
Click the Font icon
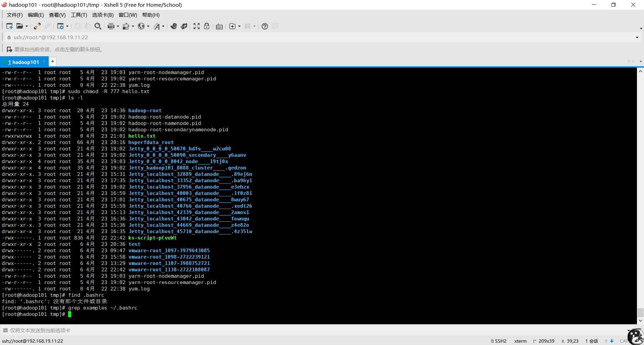157,26
